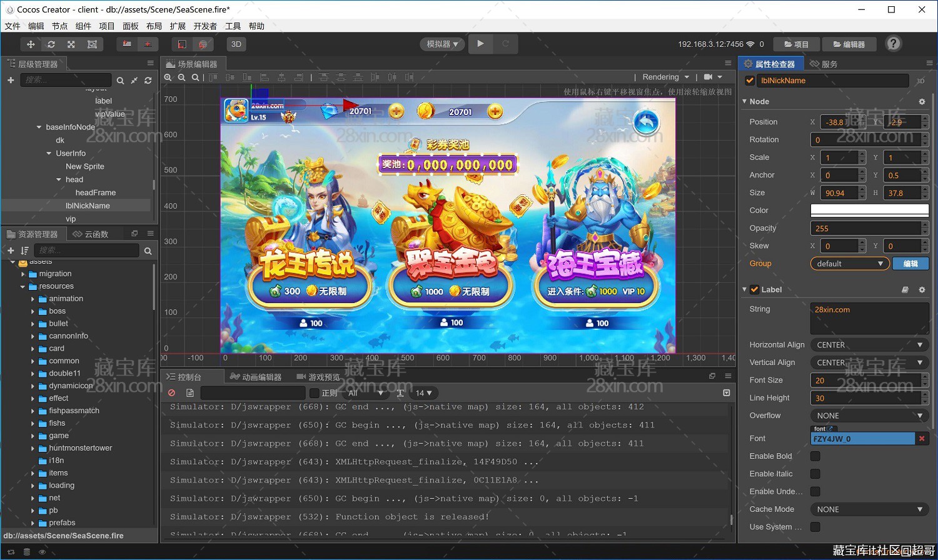Switch to 动画编辑器 tab
Image resolution: width=938 pixels, height=560 pixels.
pyautogui.click(x=256, y=377)
